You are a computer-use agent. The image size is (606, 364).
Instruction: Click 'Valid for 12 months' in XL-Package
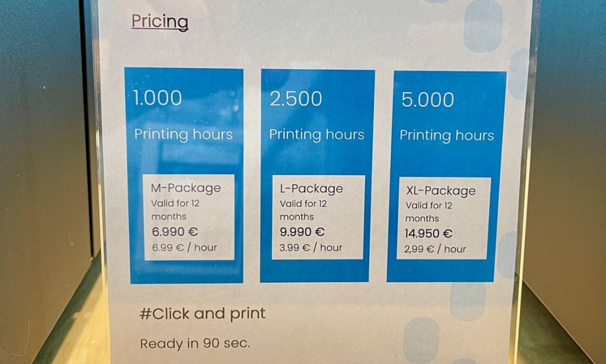click(428, 212)
